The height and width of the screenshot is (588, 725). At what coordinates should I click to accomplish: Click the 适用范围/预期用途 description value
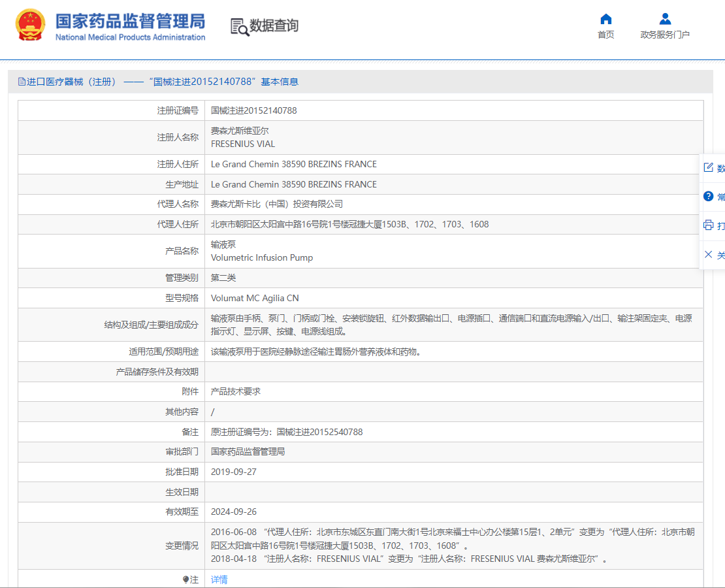point(316,351)
